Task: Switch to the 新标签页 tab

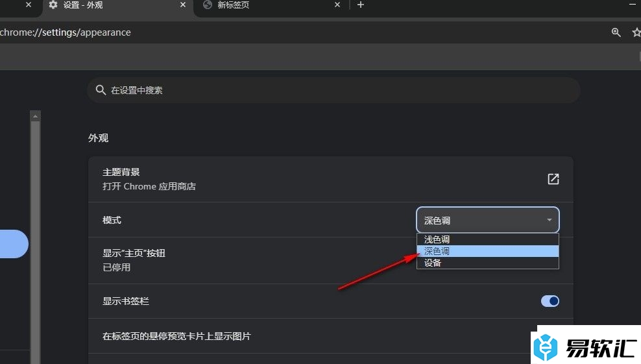Action: (x=272, y=6)
